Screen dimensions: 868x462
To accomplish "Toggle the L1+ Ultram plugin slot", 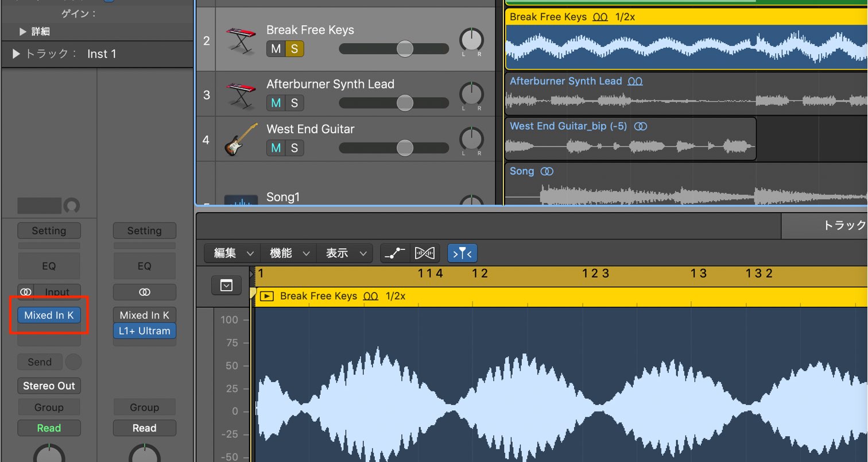I will click(145, 331).
